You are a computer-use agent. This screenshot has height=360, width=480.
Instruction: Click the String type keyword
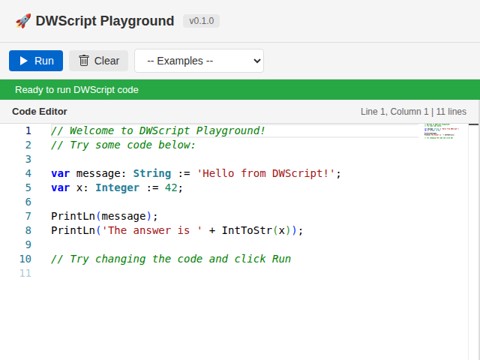click(x=152, y=173)
